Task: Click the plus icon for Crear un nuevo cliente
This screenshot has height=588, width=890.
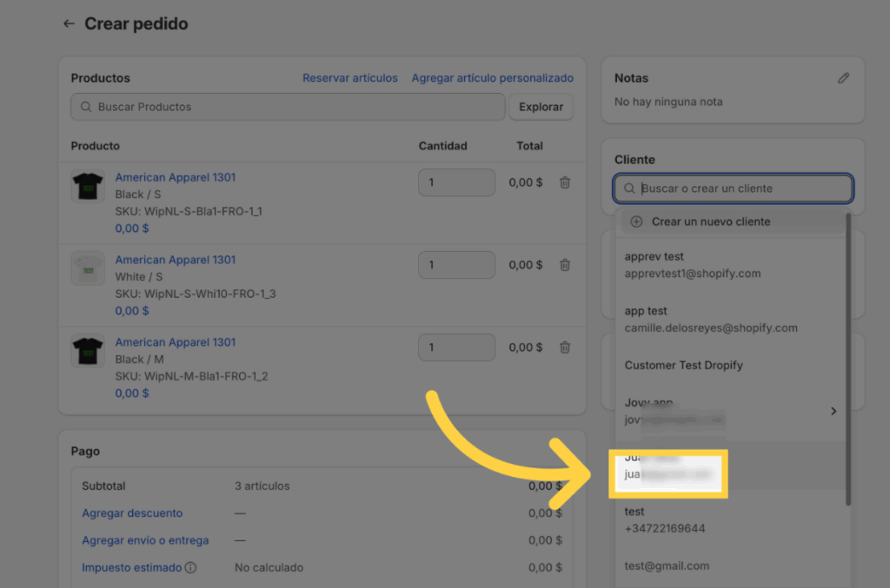Action: (636, 221)
